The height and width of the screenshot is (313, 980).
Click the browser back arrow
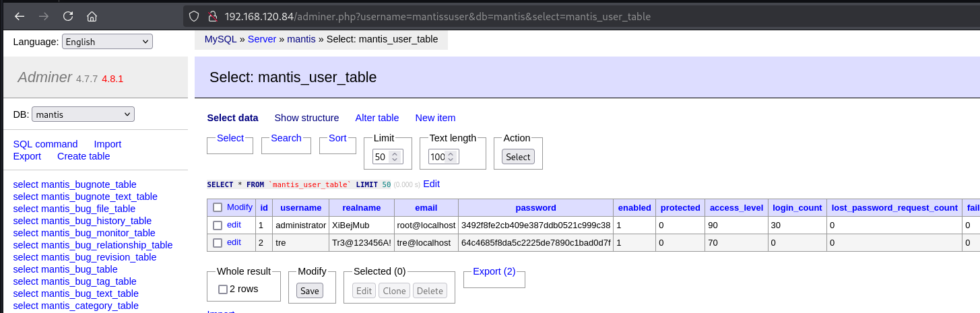point(20,16)
